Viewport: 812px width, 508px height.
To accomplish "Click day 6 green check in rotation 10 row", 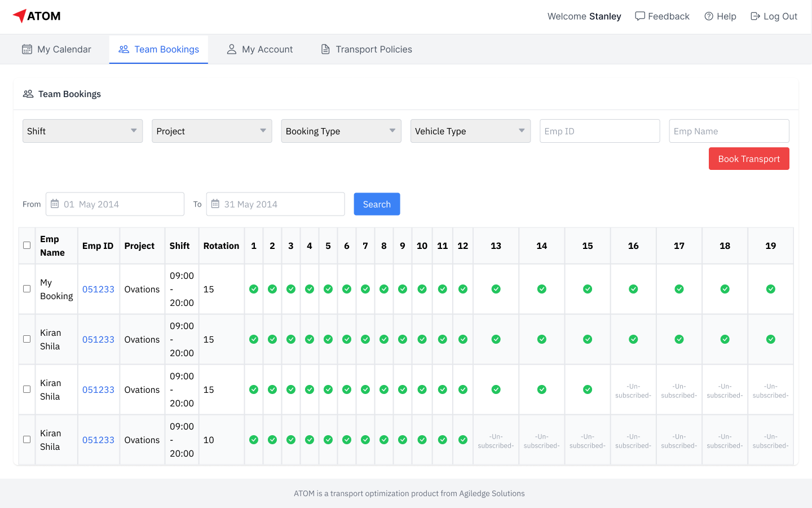I will pyautogui.click(x=347, y=440).
